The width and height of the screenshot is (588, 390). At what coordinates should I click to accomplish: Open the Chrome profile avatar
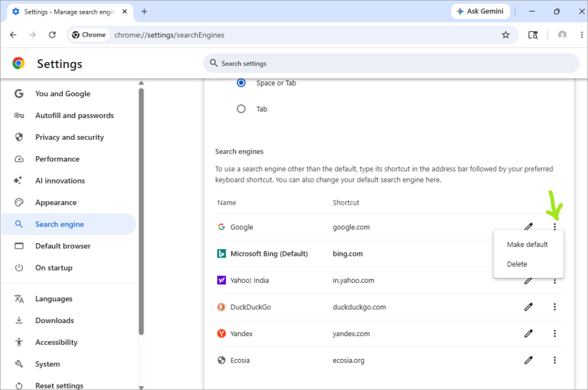pos(562,35)
